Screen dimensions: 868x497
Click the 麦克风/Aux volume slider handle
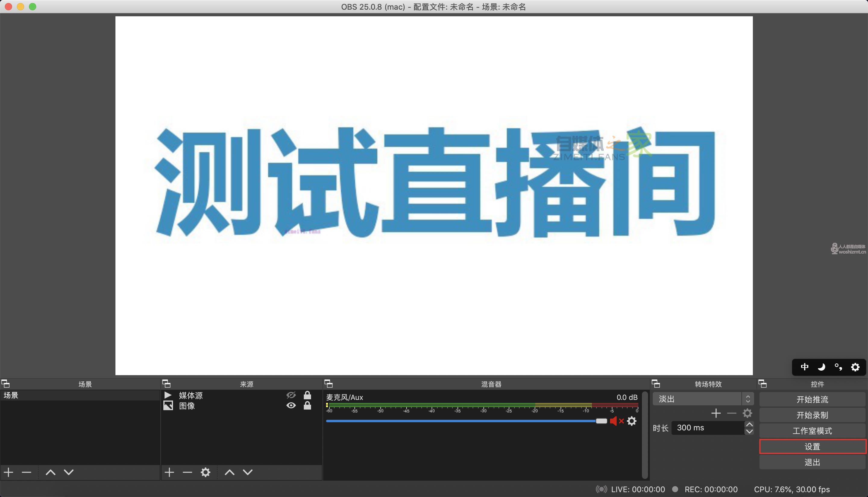601,421
